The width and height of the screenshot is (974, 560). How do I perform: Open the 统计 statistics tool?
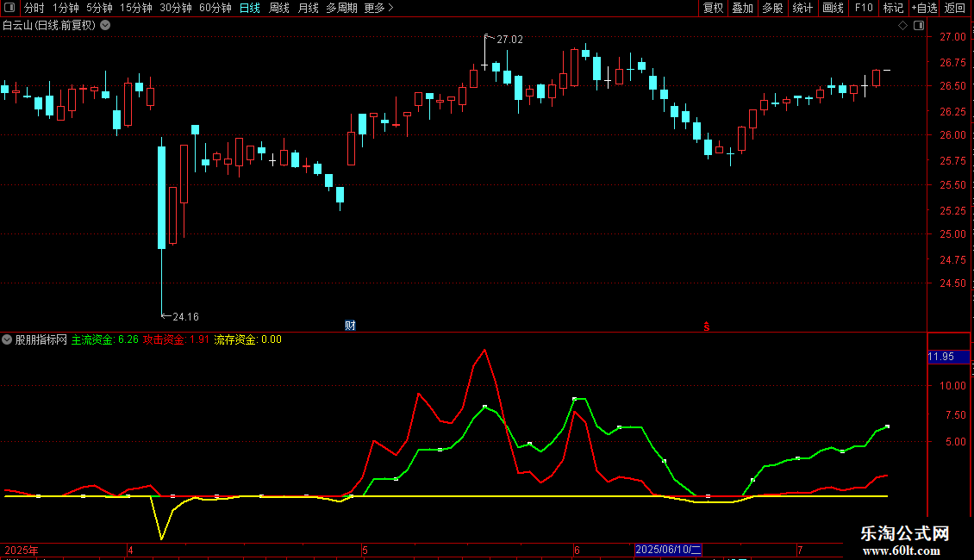(802, 8)
